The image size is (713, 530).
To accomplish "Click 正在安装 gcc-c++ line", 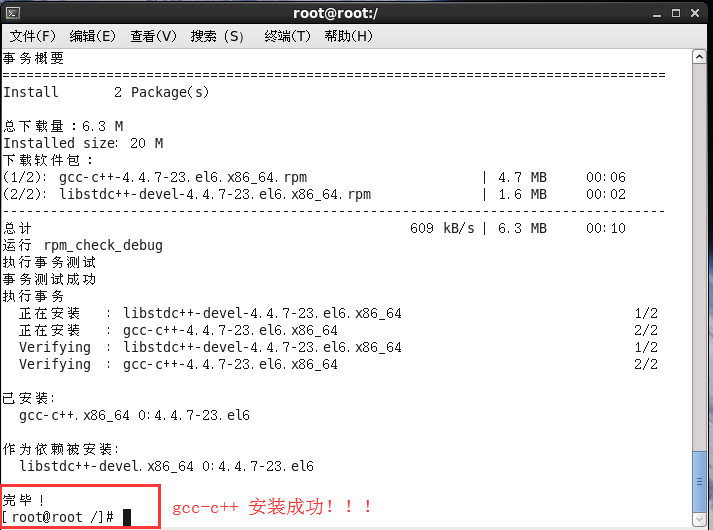I will (x=338, y=330).
